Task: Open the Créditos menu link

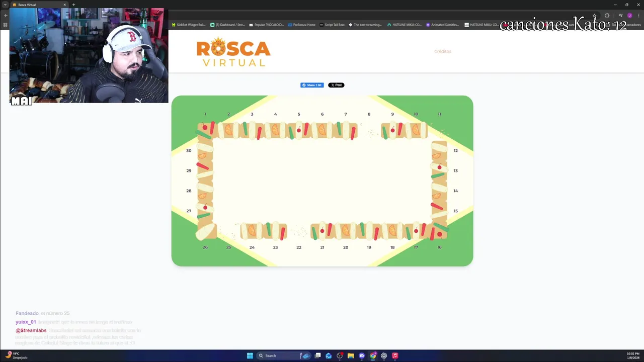Action: pyautogui.click(x=443, y=51)
